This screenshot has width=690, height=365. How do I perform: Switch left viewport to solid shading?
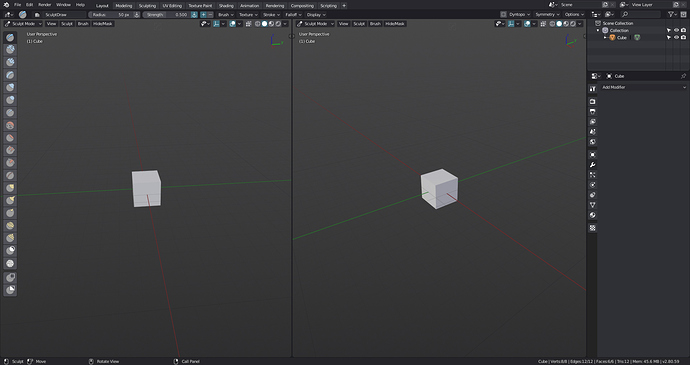coord(264,24)
